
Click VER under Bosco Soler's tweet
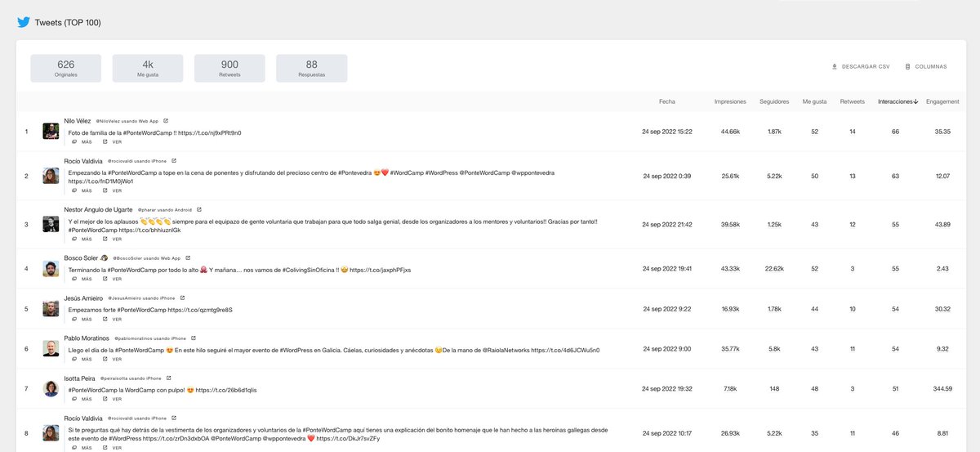click(113, 279)
